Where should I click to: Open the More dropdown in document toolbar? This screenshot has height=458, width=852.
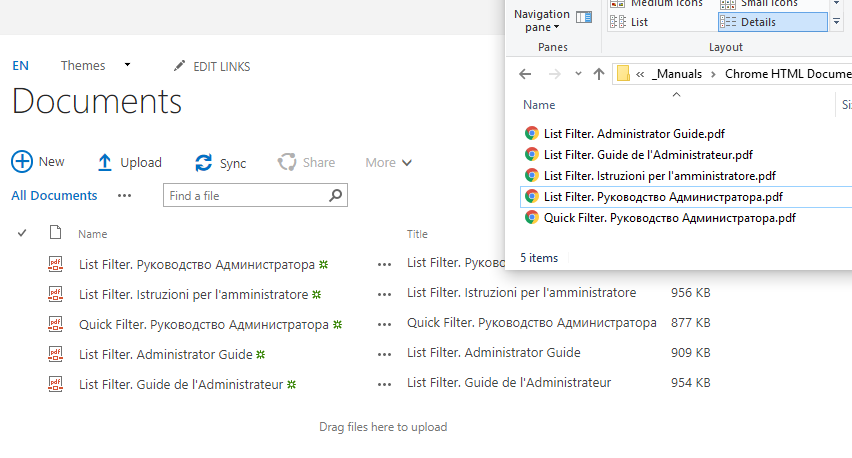click(389, 162)
